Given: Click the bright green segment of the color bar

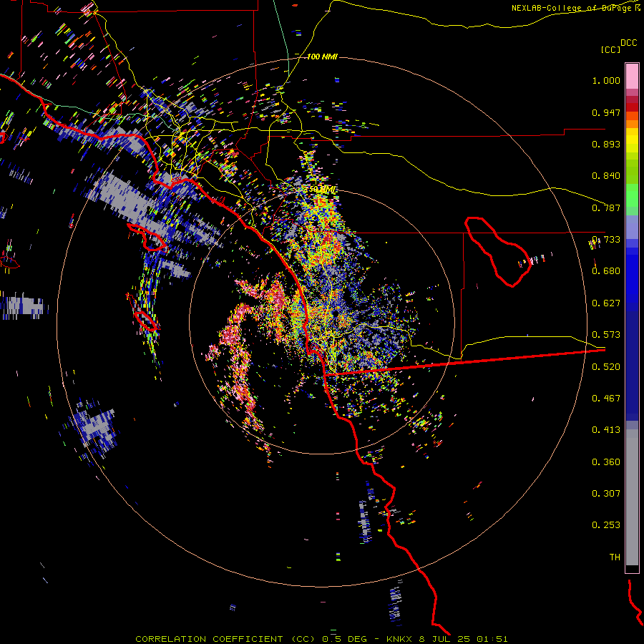Looking at the screenshot, I should pos(632,195).
